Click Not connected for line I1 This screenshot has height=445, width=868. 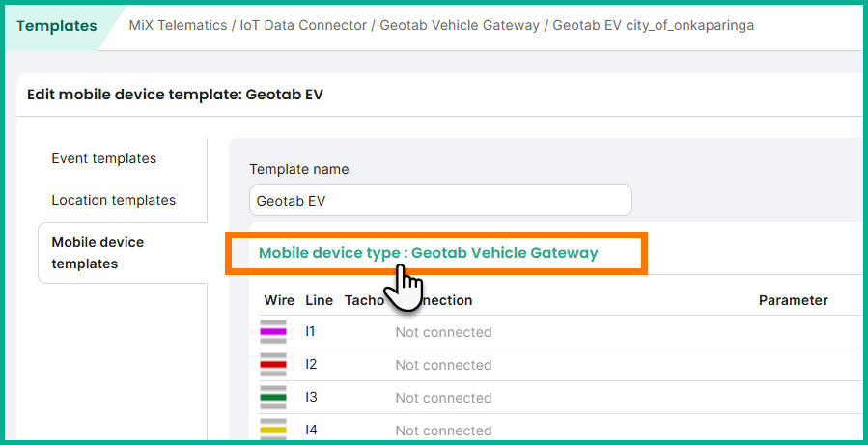point(443,332)
